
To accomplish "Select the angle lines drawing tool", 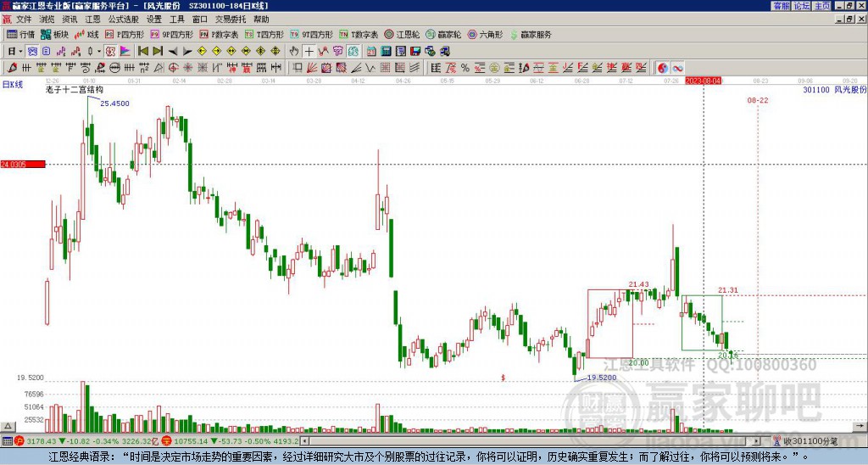I will pos(356,68).
